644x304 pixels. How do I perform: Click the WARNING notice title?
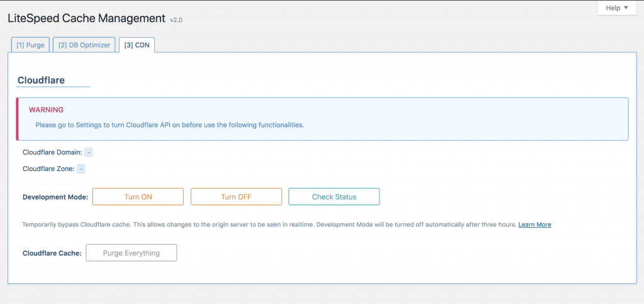click(46, 110)
